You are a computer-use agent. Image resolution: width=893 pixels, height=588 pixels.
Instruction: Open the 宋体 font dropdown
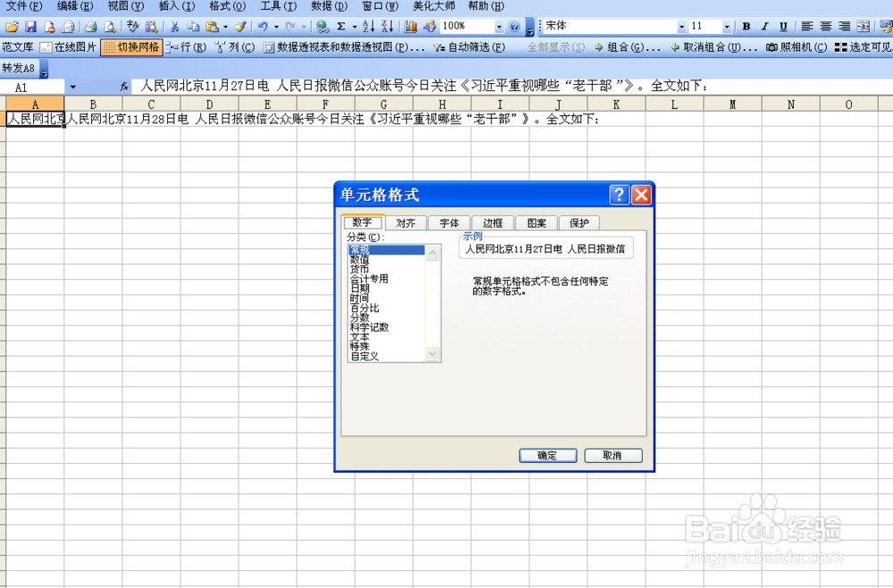682,28
